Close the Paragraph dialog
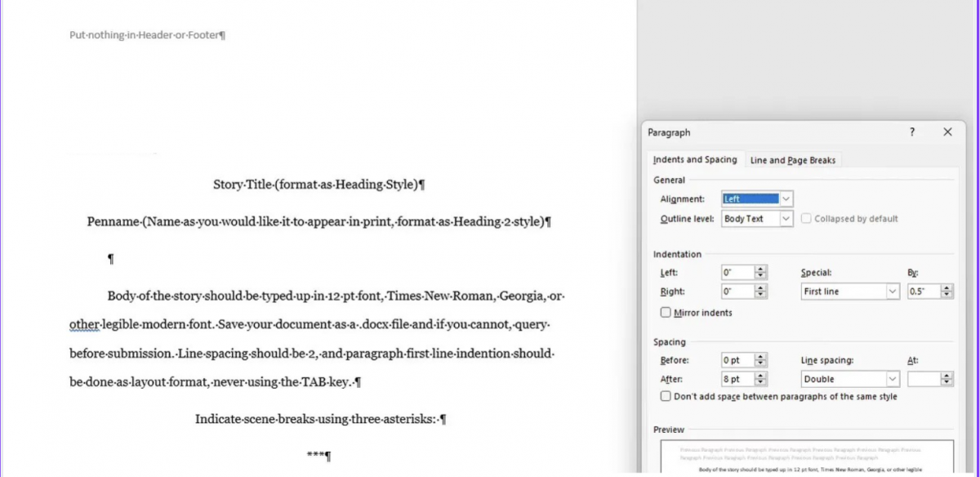 (x=947, y=132)
